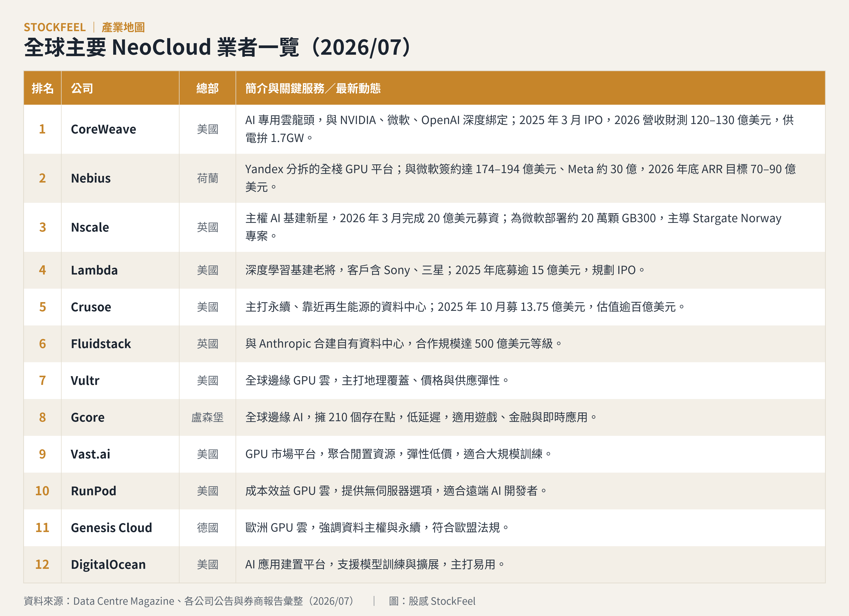Image resolution: width=849 pixels, height=616 pixels.
Task: Click Gcore description 全球邊緣 AI
Action: click(421, 417)
